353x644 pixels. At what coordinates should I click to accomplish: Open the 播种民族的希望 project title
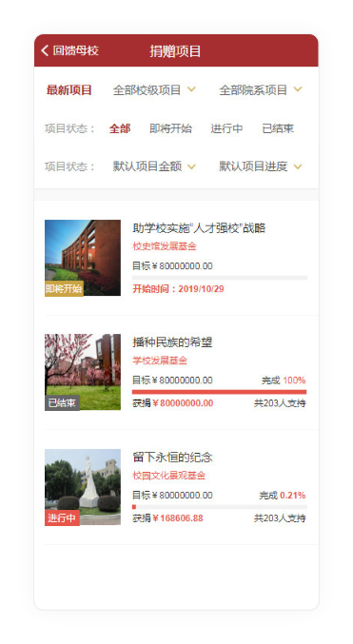point(172,342)
